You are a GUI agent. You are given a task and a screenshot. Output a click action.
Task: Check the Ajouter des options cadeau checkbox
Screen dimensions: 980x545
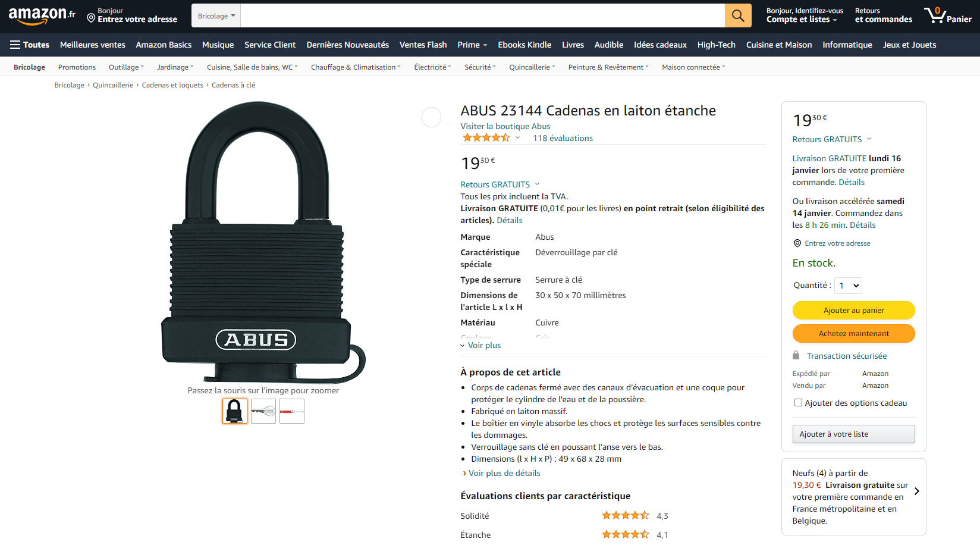pyautogui.click(x=798, y=403)
